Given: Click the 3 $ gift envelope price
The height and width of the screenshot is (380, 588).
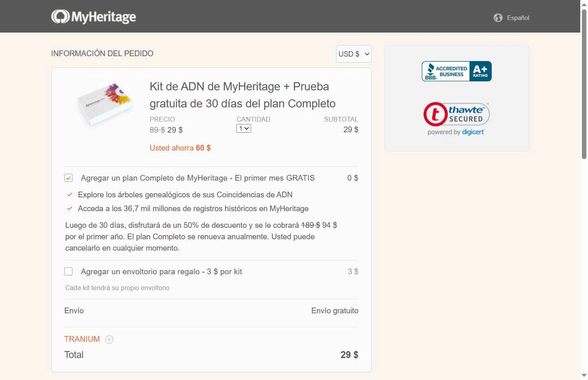Looking at the screenshot, I should tap(353, 272).
